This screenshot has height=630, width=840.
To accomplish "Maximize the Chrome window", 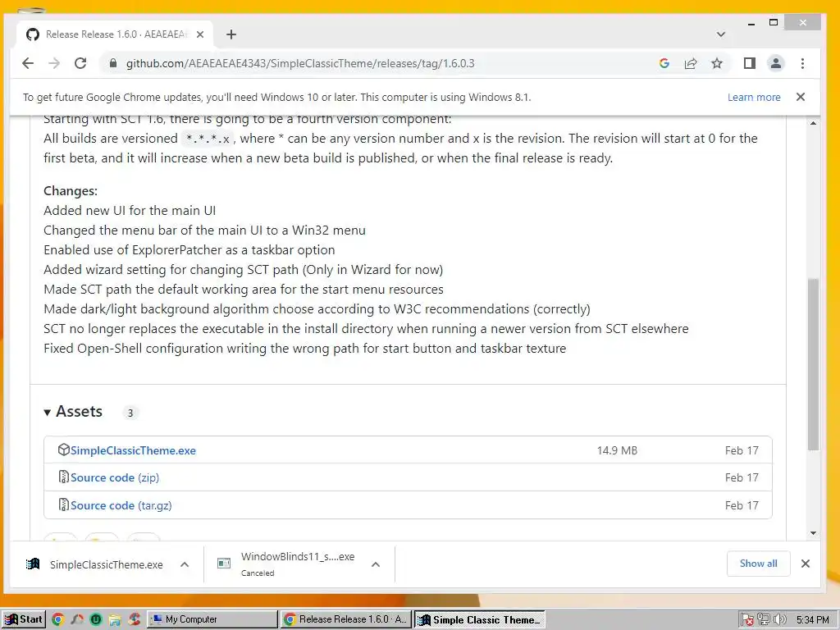I will point(773,22).
